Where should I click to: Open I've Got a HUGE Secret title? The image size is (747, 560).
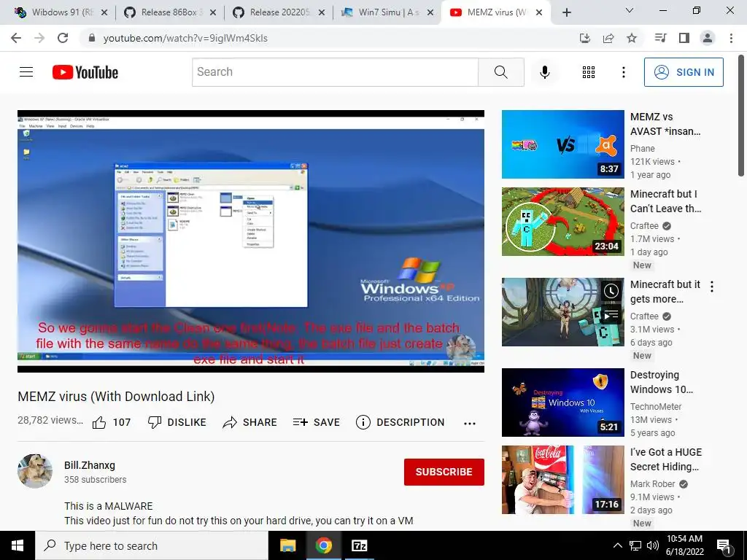(666, 459)
